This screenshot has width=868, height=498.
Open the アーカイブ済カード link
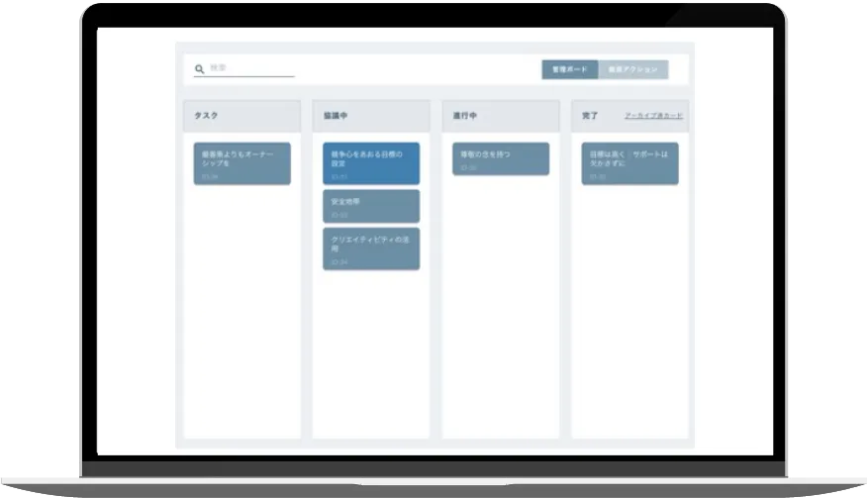pyautogui.click(x=653, y=116)
